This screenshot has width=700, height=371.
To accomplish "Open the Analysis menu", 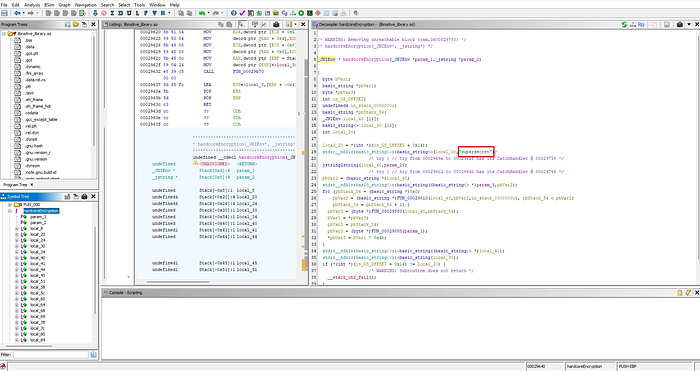I will [x=32, y=4].
